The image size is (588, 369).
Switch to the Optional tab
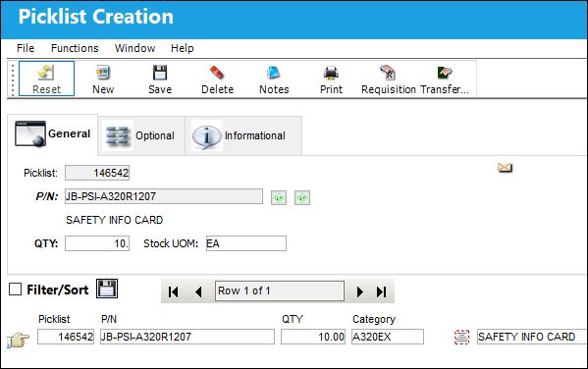tap(141, 135)
